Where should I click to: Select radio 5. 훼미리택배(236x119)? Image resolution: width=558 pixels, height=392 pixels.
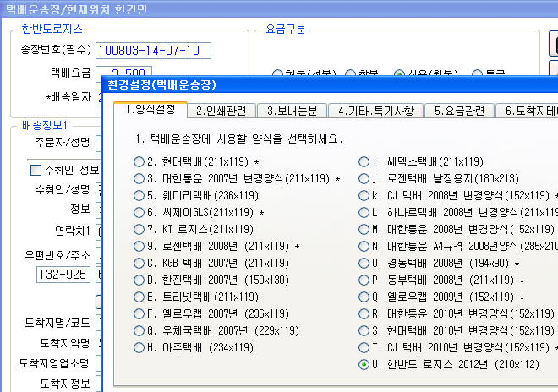[x=139, y=196]
